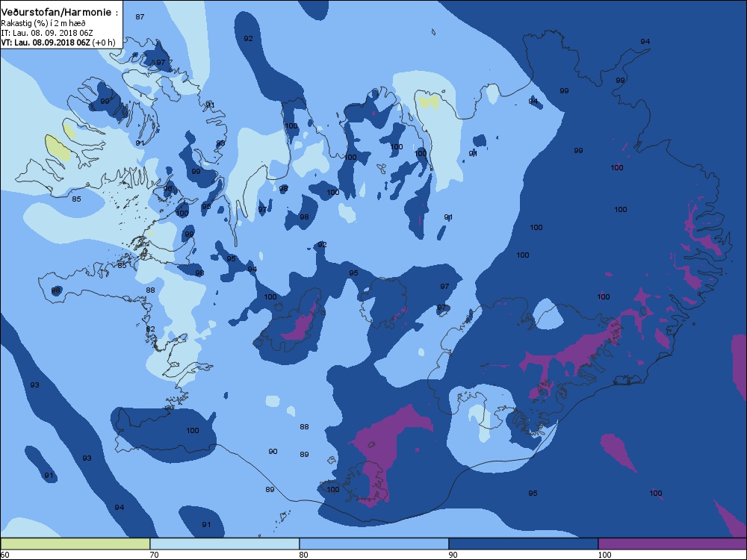Click the medium blue 80–90 legend band
Screen dimensions: 747x560
click(374, 544)
